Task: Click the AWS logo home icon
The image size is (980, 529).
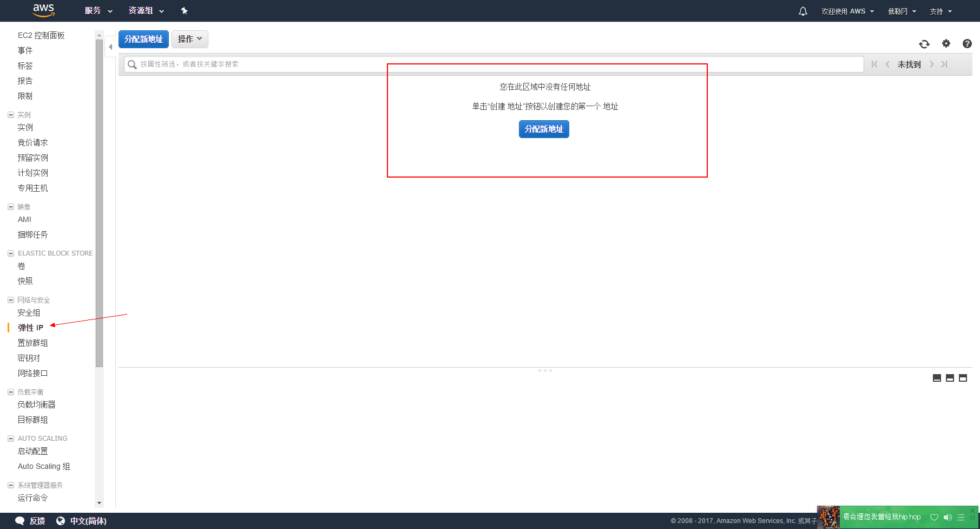Action: coord(43,10)
